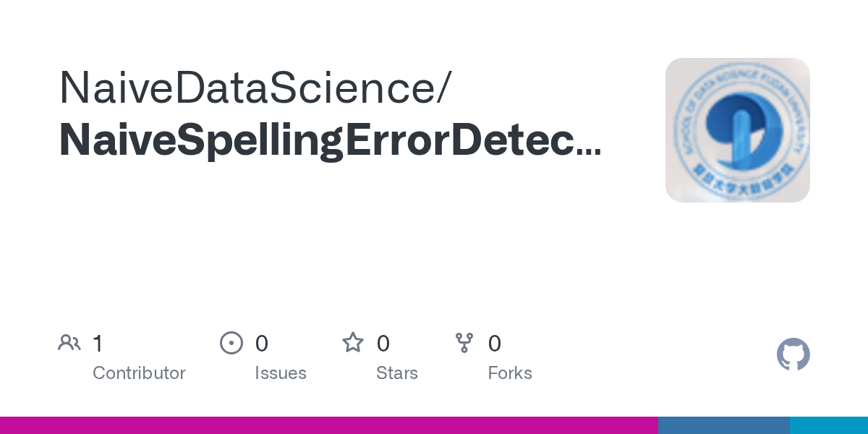Click the Forks label
Screen dimensions: 868x434
(x=510, y=373)
